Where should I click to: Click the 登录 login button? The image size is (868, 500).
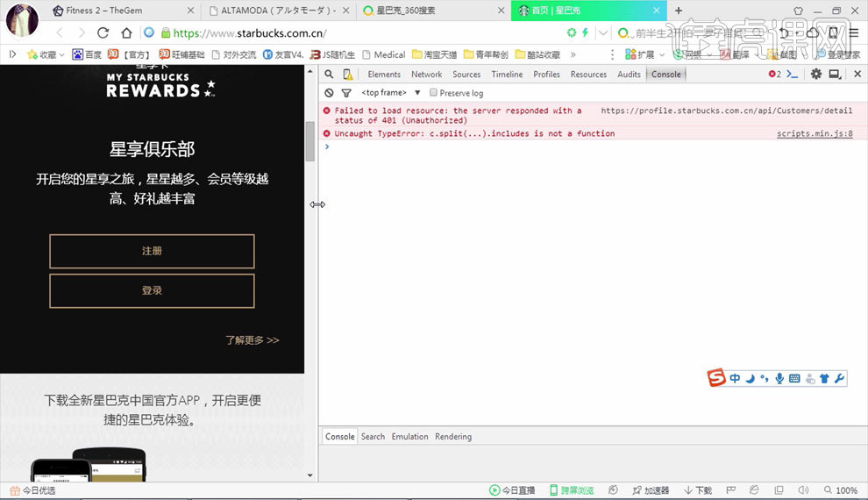(x=152, y=290)
